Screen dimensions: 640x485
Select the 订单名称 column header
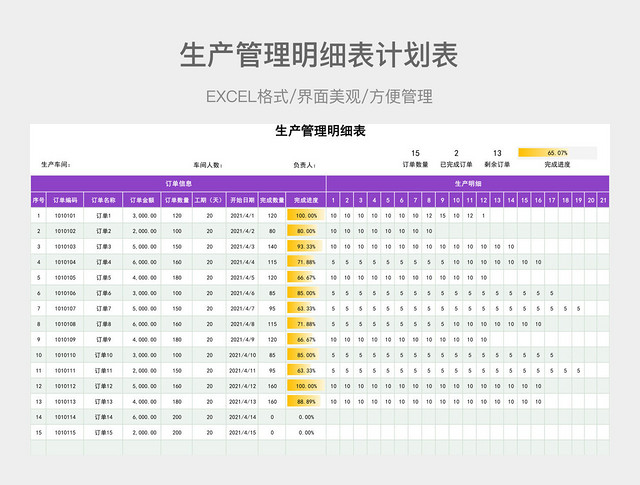103,200
